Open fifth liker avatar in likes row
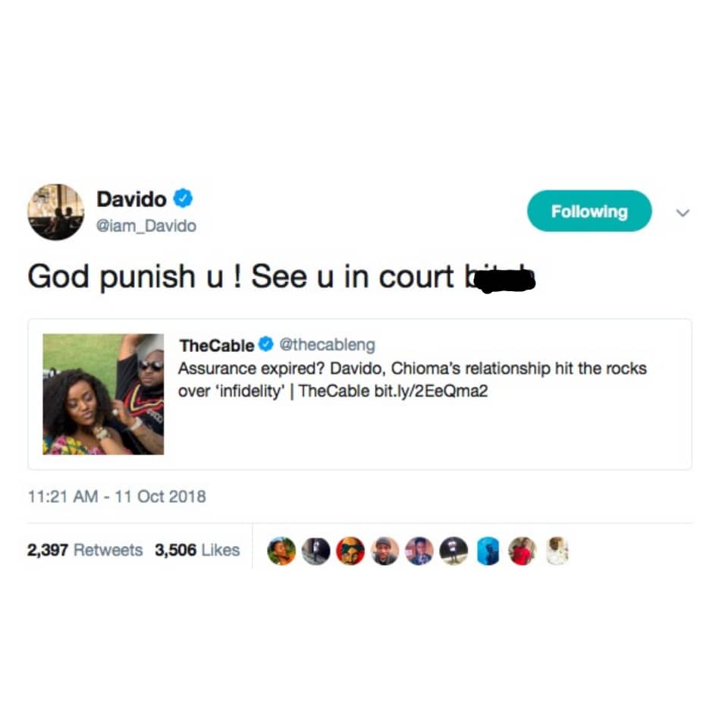The width and height of the screenshot is (728, 728). click(x=419, y=551)
